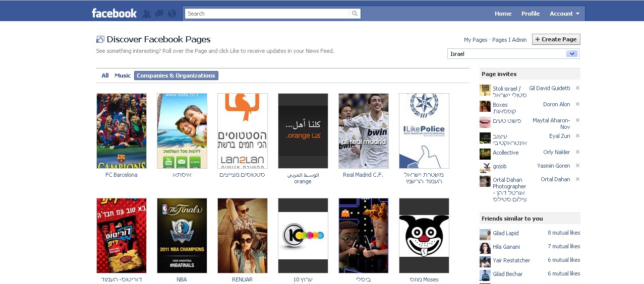Open the RENUAR page thumbnail
The image size is (644, 284).
(x=243, y=236)
